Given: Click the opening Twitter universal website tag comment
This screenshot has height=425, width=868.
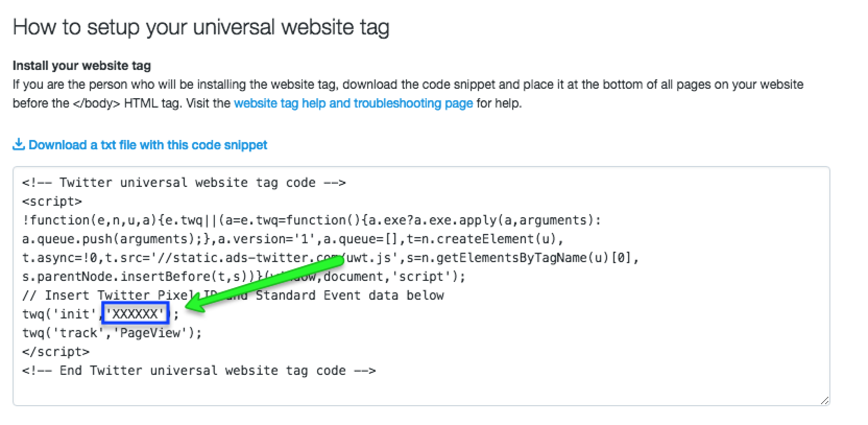Looking at the screenshot, I should [x=184, y=183].
